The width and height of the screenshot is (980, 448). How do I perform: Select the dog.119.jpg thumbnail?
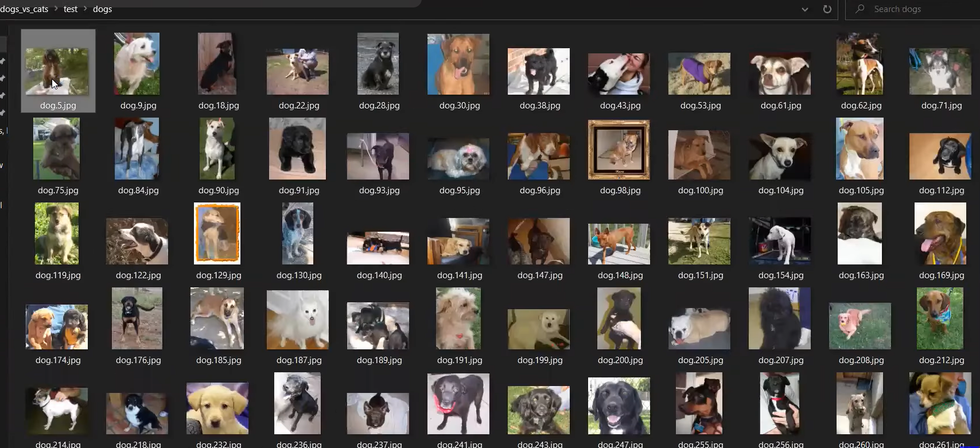[x=57, y=233]
